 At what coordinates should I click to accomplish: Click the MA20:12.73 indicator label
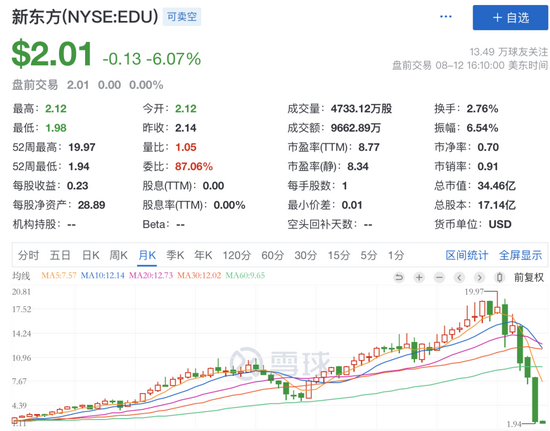click(151, 276)
